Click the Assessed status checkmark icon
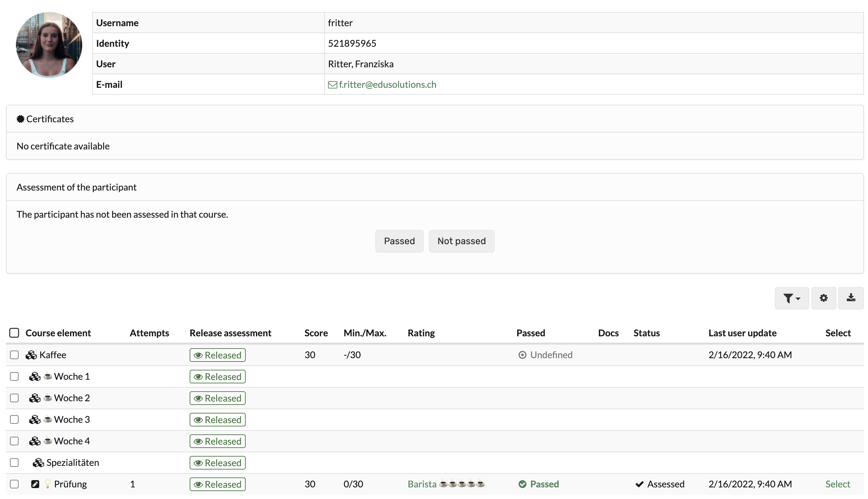This screenshot has width=868, height=499. pos(639,484)
